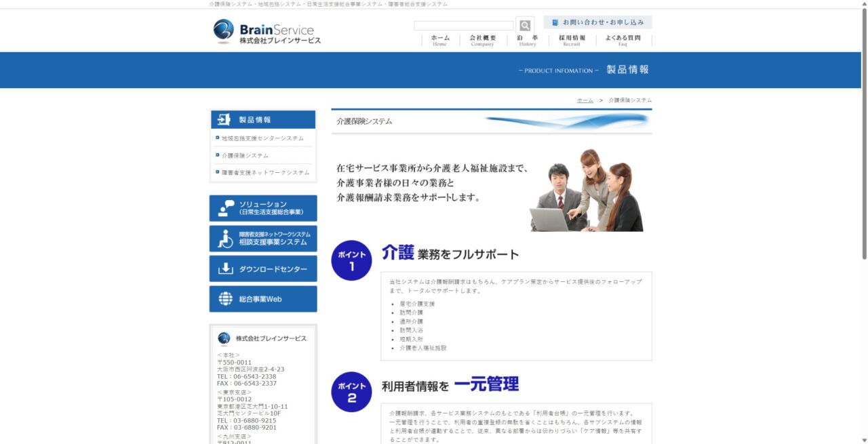The height and width of the screenshot is (444, 868).
Task: Click the Brain Service globe logo
Action: 224,31
